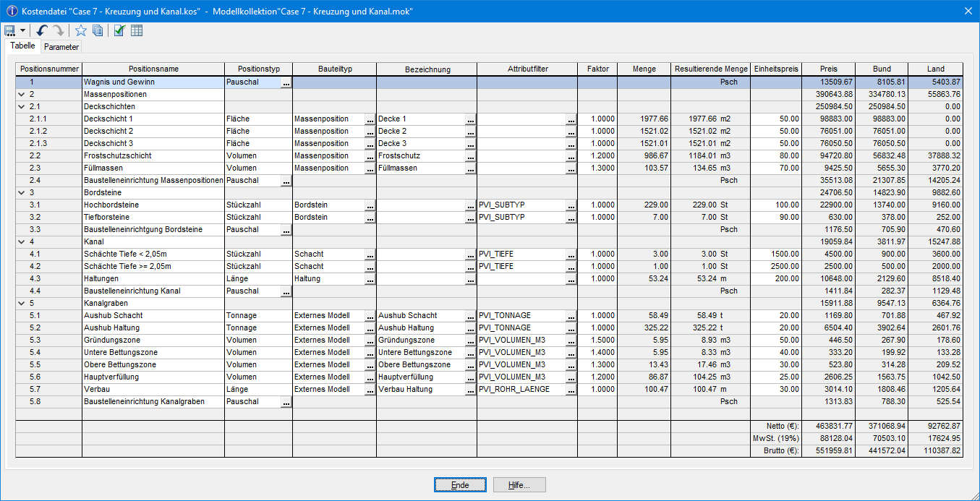Open Attributfilter ellipsis for PVI_ROHR_LAENGE row

click(571, 390)
